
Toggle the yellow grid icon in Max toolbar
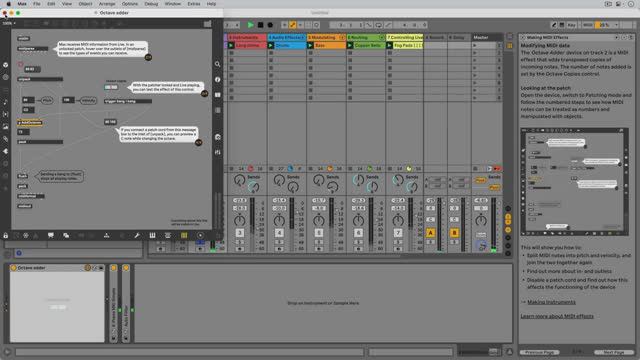click(x=184, y=236)
